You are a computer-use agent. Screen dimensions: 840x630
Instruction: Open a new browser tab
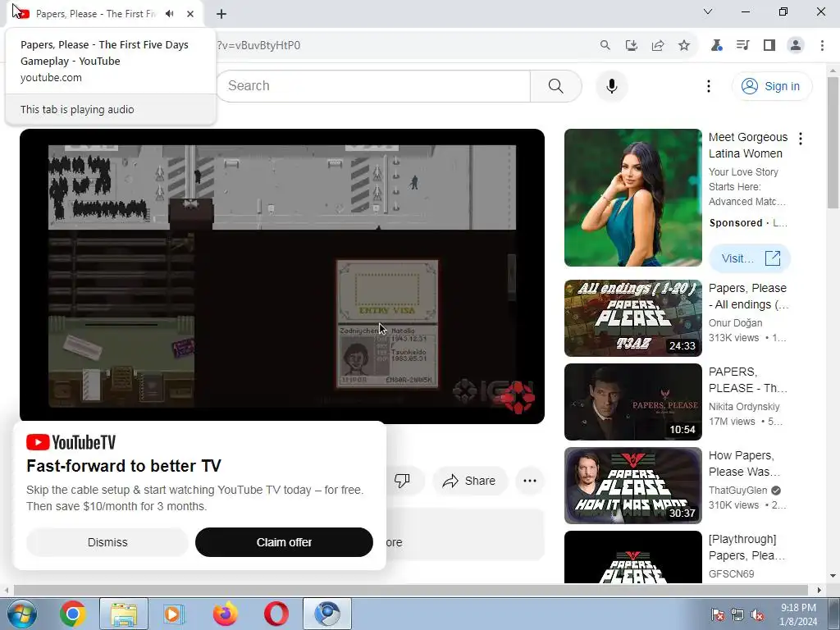221,14
